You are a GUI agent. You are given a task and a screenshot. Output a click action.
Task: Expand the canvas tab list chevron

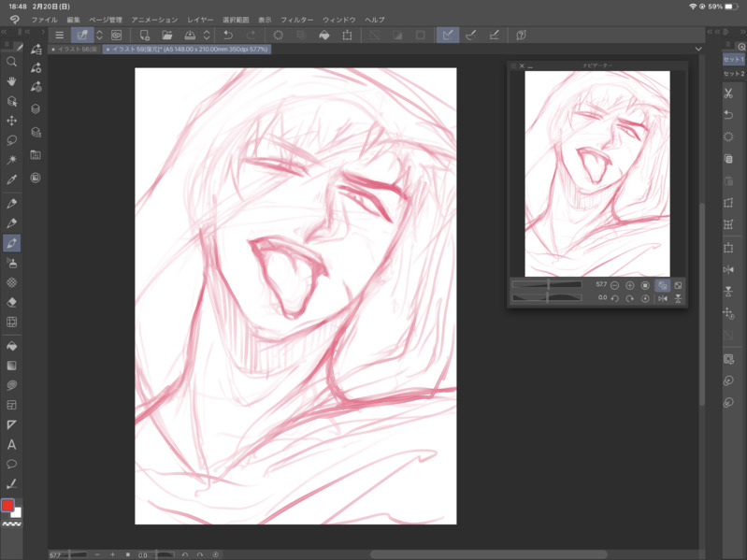(698, 49)
